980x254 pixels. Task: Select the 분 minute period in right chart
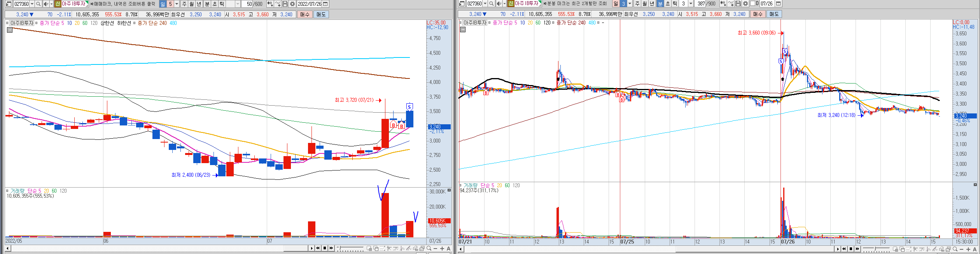[660, 3]
